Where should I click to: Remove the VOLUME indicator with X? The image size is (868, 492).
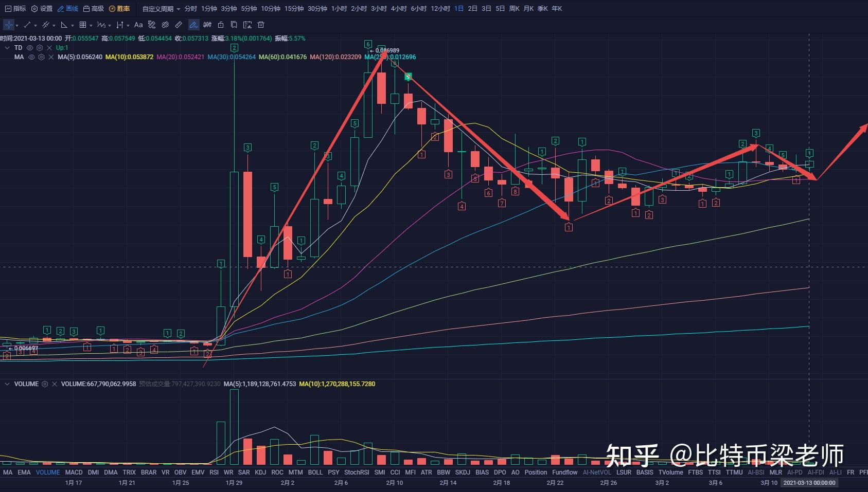pyautogui.click(x=55, y=384)
